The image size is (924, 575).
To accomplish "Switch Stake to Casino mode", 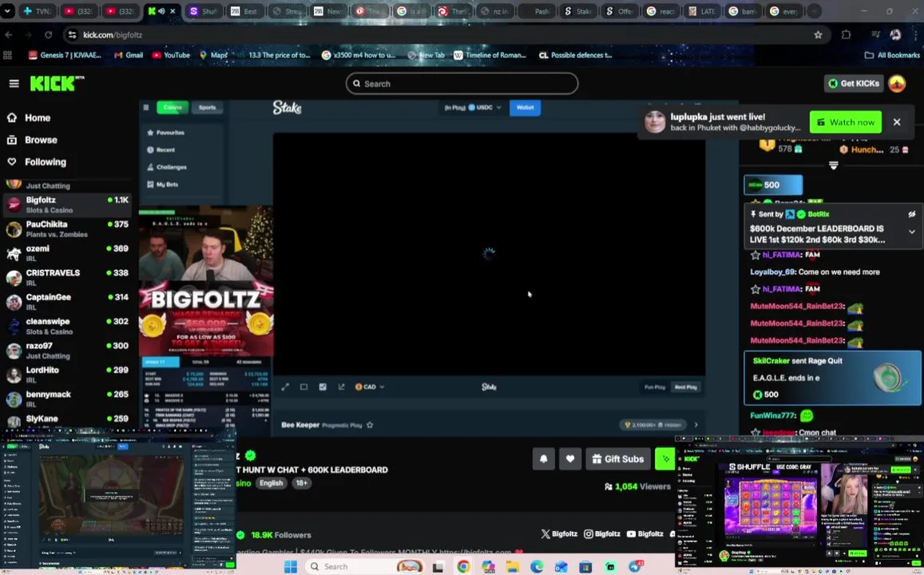I will click(173, 107).
